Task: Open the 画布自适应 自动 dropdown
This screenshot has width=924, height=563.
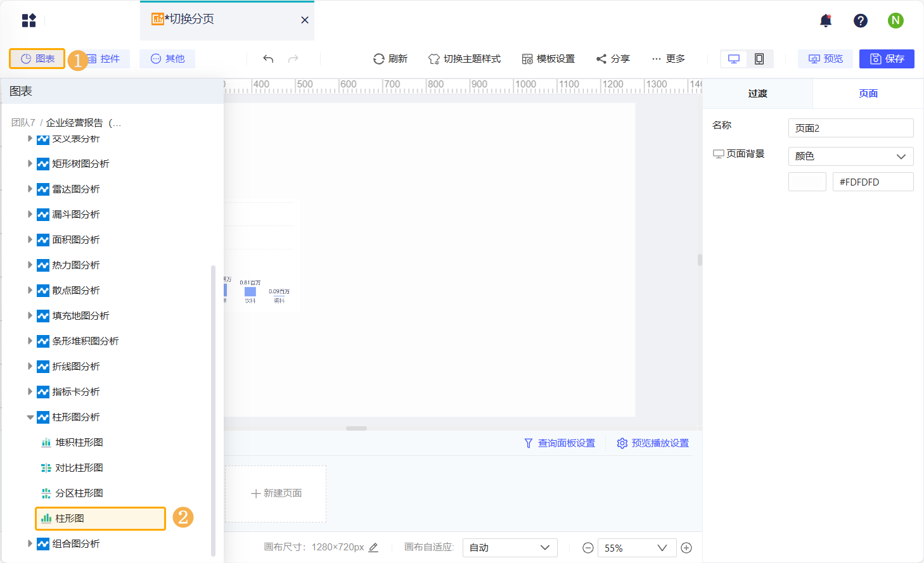Action: click(x=510, y=548)
